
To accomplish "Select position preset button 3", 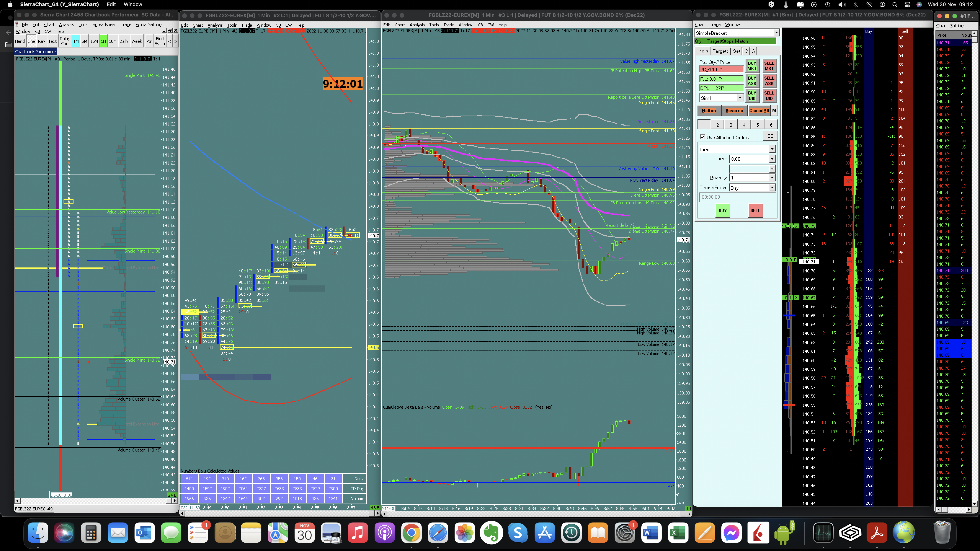I will pos(730,125).
